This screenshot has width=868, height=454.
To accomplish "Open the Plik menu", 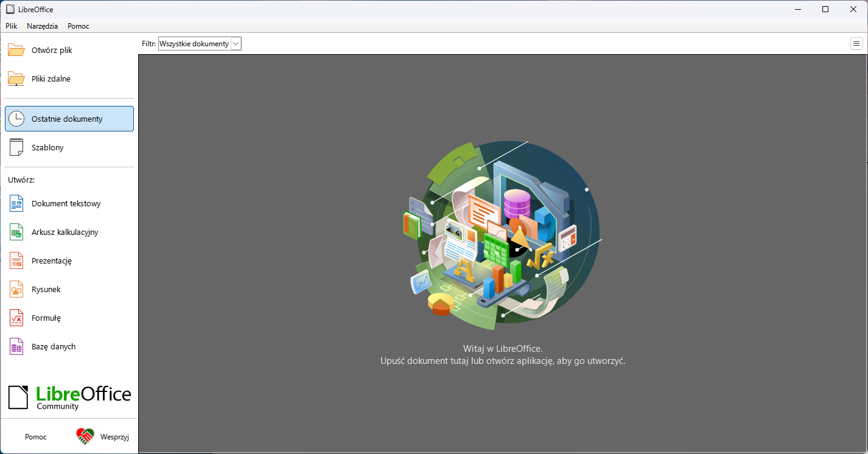I will coord(11,26).
